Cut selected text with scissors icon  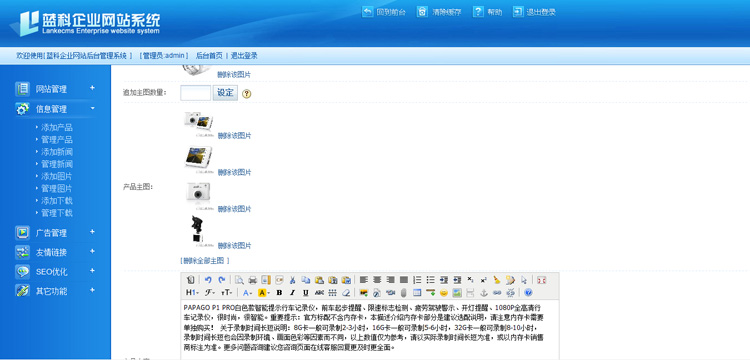(x=292, y=280)
